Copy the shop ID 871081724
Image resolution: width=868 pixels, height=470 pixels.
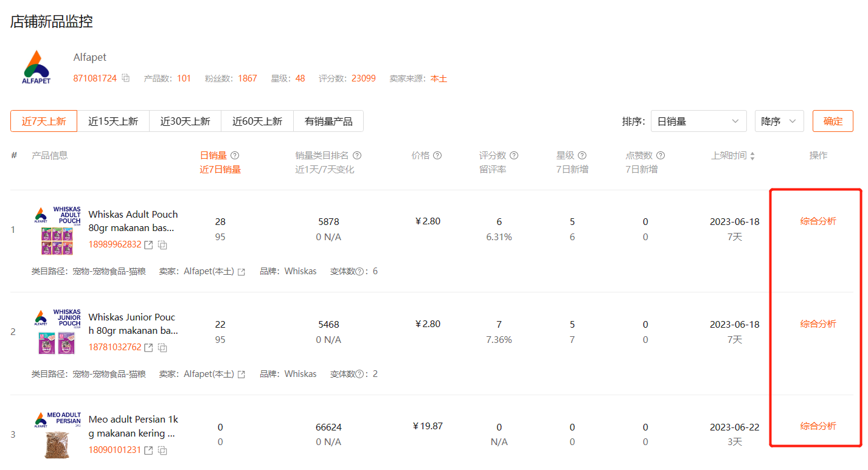pyautogui.click(x=126, y=78)
